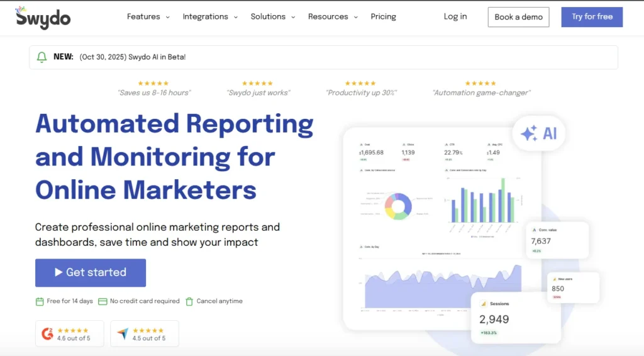Open the Capterra 4.5 out of 5 rating
Viewport: 644px width, 356px height.
pyautogui.click(x=145, y=334)
